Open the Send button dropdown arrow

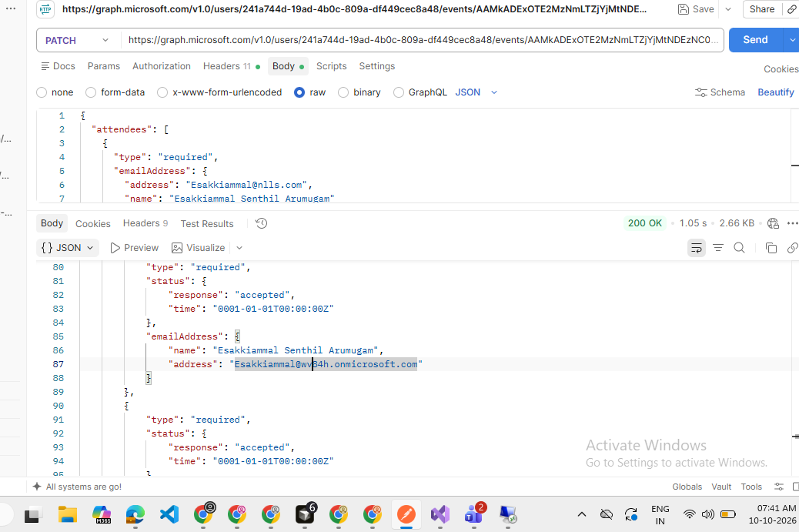[x=792, y=40]
